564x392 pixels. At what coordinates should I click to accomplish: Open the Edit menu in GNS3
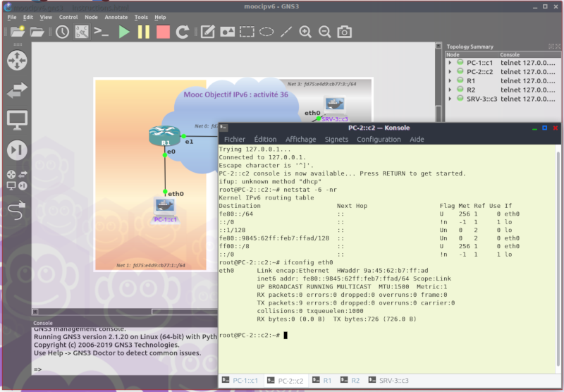[x=28, y=17]
